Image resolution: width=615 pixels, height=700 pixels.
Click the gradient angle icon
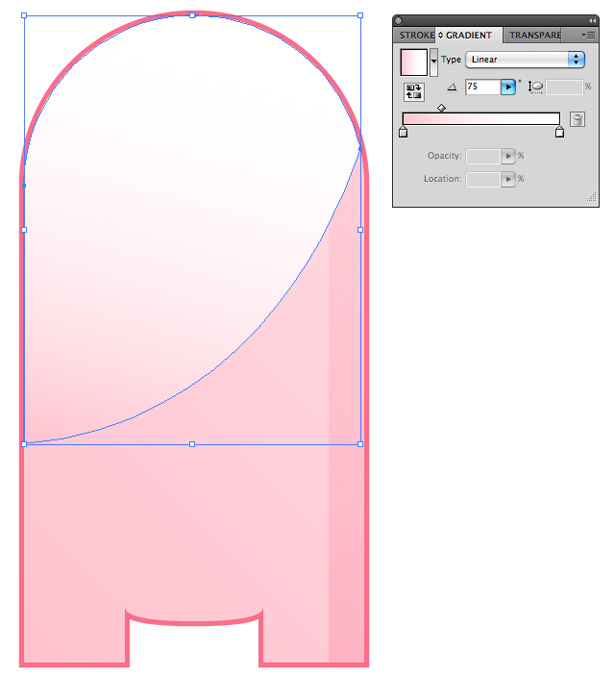pos(452,87)
